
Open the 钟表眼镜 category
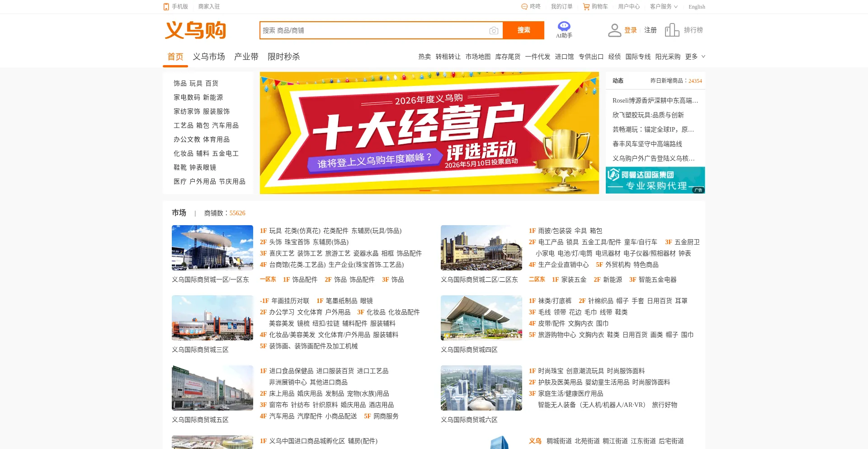tap(203, 167)
